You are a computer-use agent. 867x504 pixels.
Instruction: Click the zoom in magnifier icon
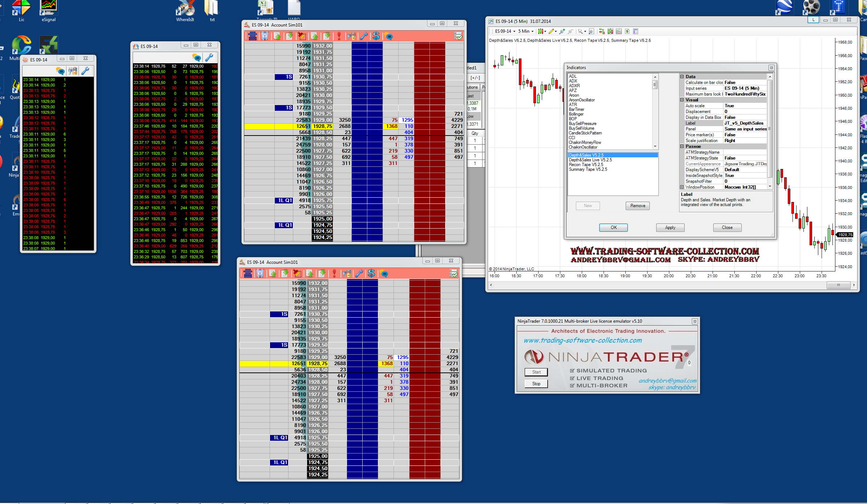562,31
